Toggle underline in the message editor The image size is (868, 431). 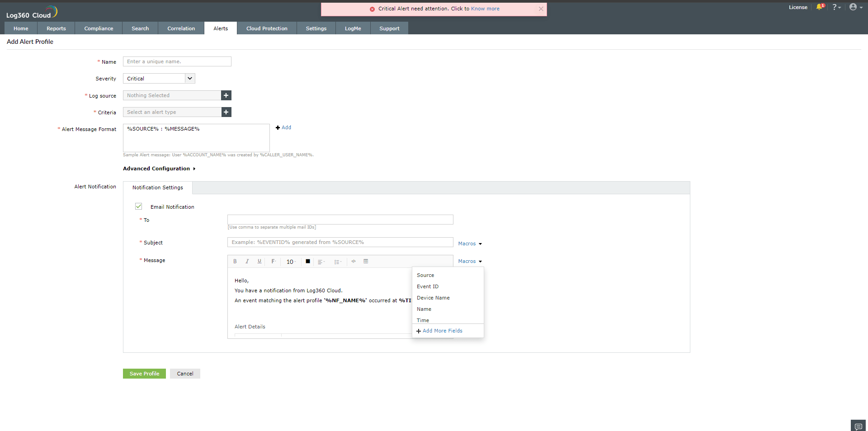(259, 262)
